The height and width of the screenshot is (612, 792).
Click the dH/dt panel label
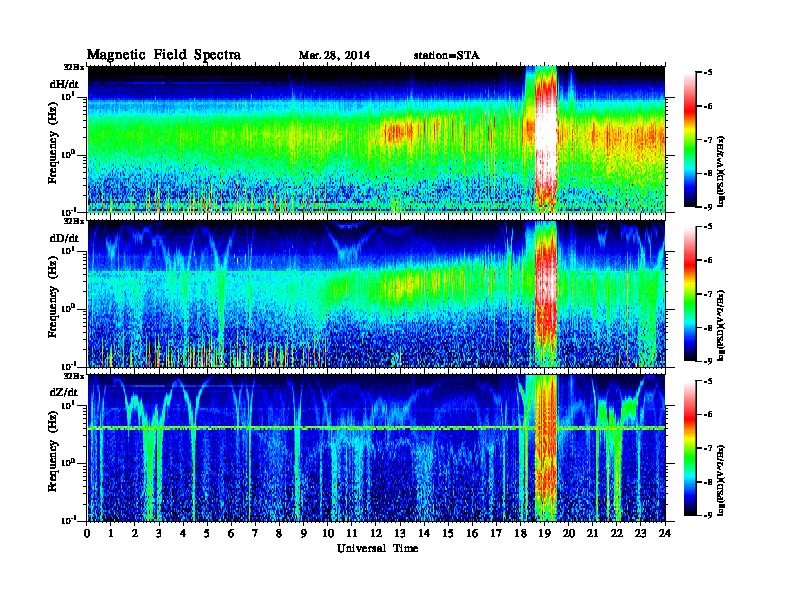point(64,84)
